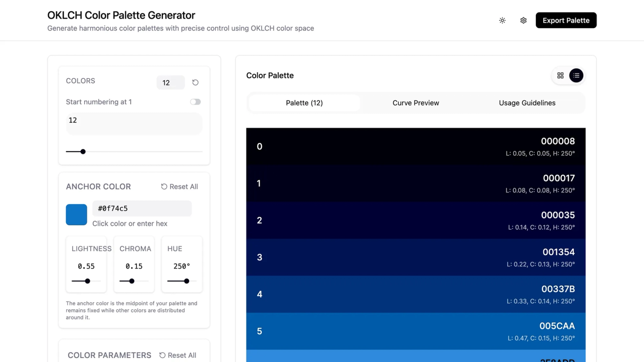Reset the color count with refresh icon
This screenshot has height=362, width=644.
195,82
